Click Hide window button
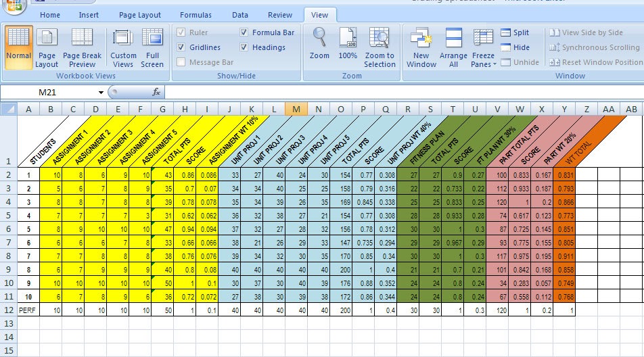Image resolution: width=644 pixels, height=357 pixels. [515, 47]
